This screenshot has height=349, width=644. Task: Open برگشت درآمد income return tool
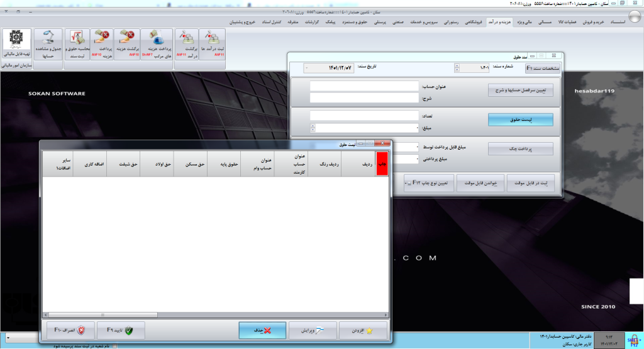[x=187, y=44]
